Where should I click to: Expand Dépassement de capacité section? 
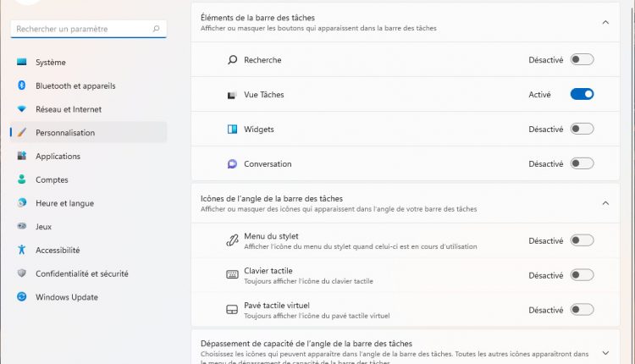605,352
